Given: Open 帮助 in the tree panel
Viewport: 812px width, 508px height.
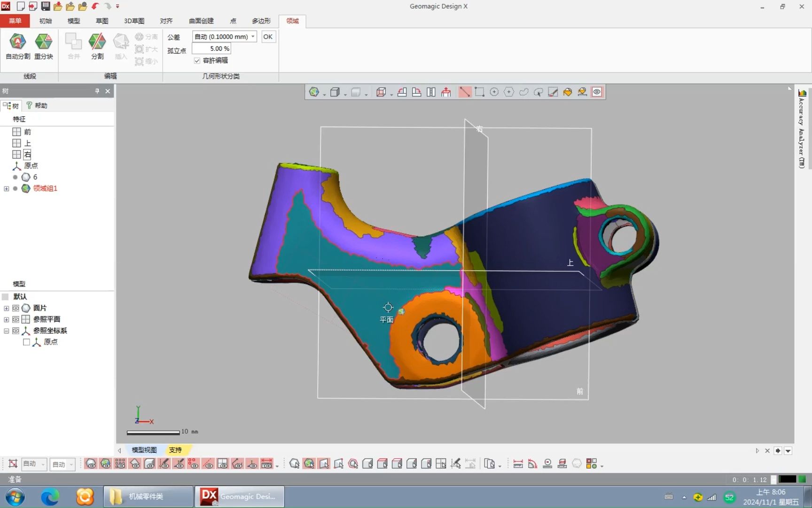Looking at the screenshot, I should (x=37, y=105).
